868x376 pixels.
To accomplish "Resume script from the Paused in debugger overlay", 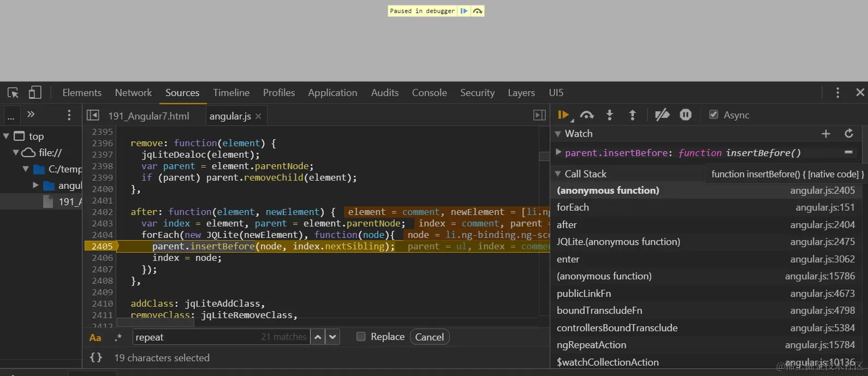I will [x=463, y=11].
